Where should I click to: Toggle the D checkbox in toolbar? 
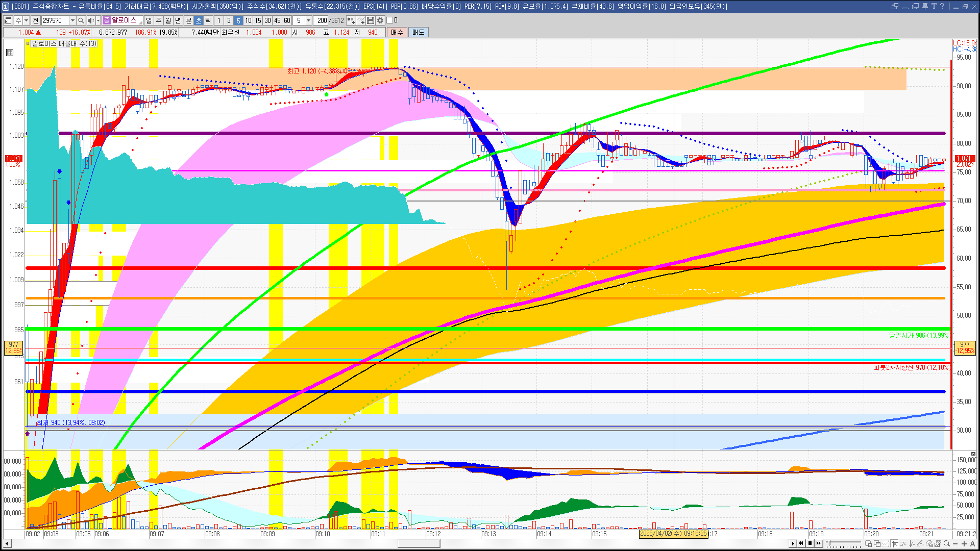click(390, 20)
